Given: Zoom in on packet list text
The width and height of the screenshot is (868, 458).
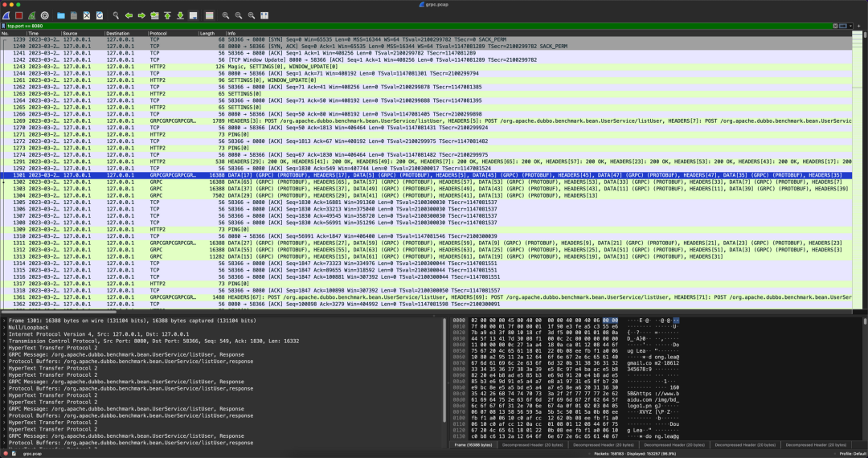Looking at the screenshot, I should tap(226, 15).
